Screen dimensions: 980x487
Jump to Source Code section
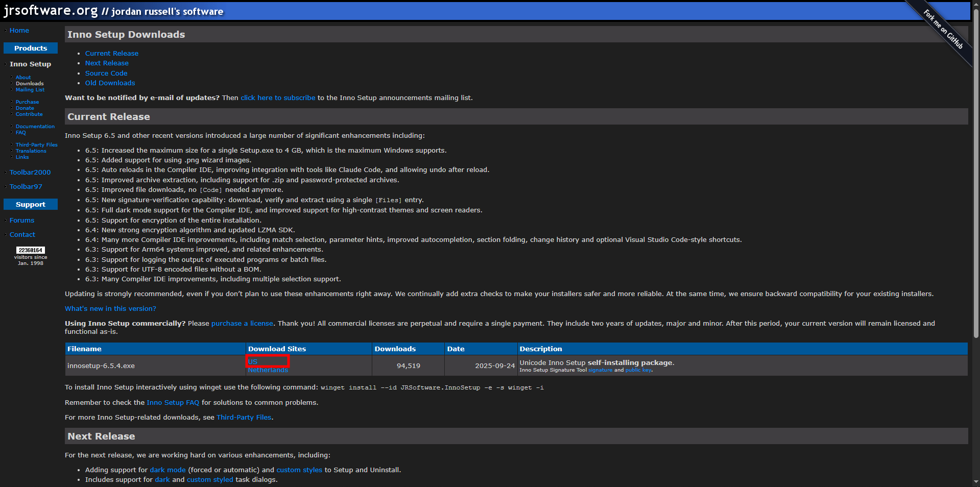coord(106,74)
